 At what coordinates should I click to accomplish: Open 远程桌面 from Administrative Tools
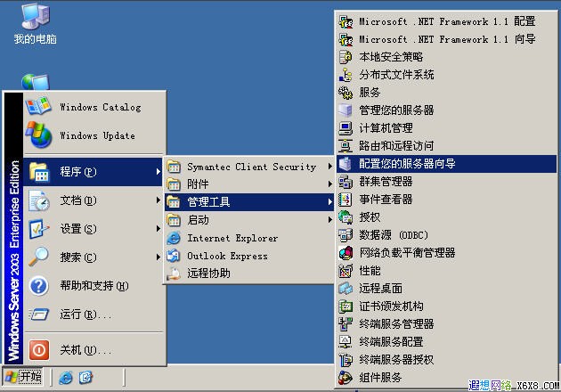coord(446,288)
